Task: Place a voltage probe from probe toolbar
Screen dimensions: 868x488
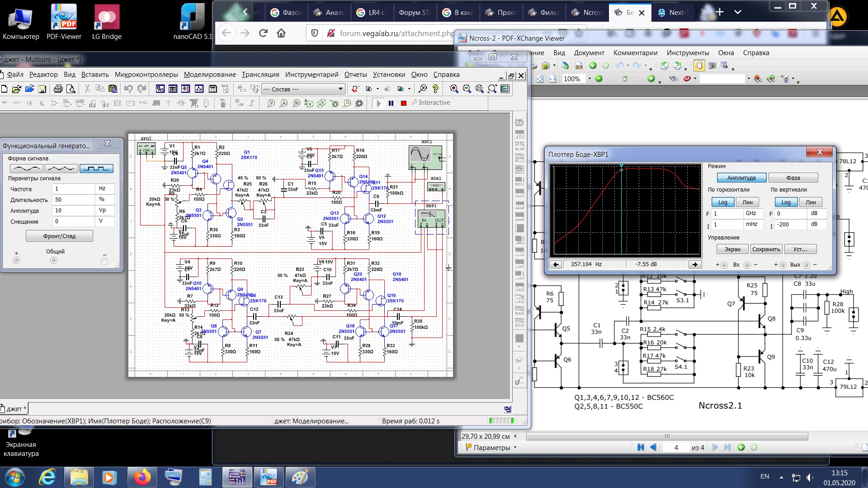Action: 271,103
